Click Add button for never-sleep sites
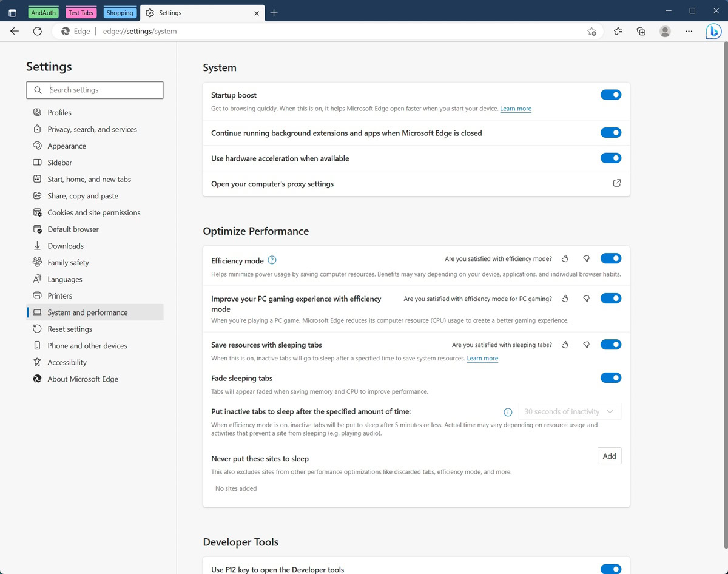Image resolution: width=728 pixels, height=574 pixels. click(x=609, y=456)
